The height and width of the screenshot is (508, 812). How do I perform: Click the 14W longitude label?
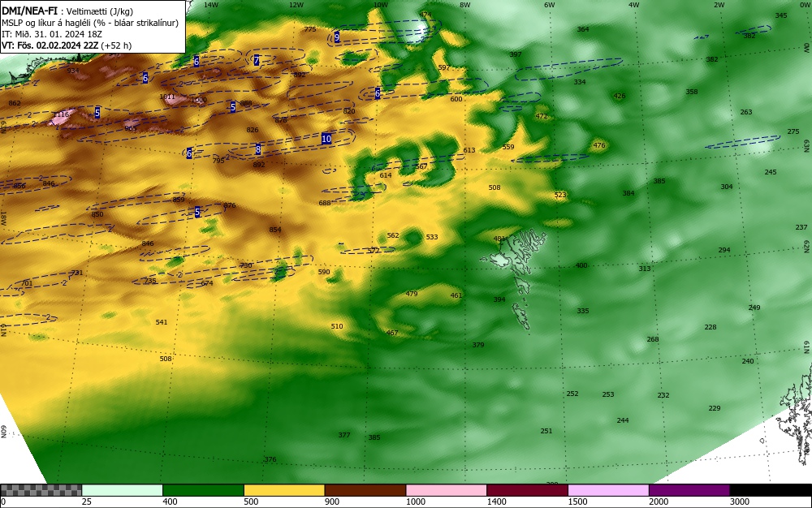click(211, 5)
